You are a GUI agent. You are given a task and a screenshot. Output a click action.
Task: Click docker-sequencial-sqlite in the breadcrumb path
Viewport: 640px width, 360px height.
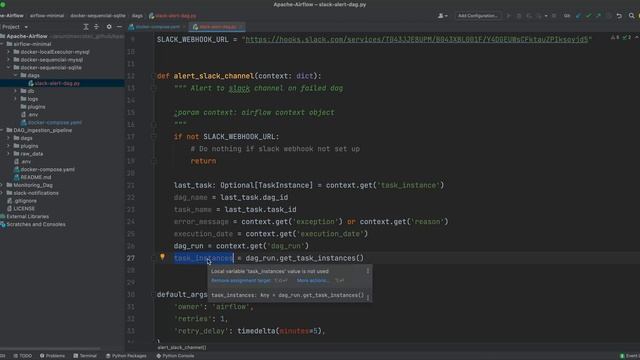[x=98, y=16]
